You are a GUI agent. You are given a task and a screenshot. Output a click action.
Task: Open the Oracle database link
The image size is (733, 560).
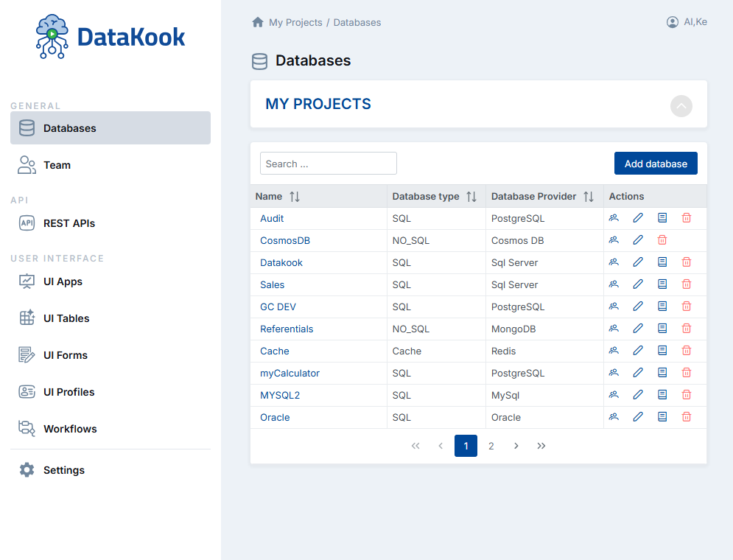pos(275,417)
